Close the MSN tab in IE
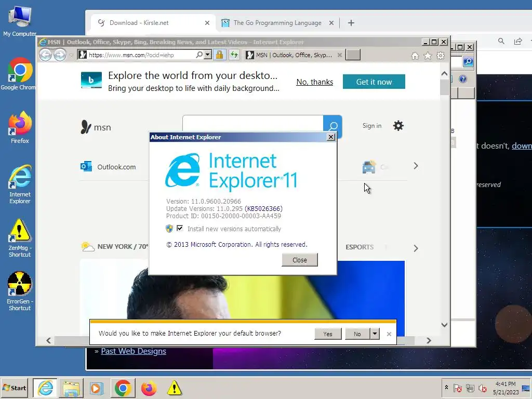Image resolution: width=532 pixels, height=399 pixels. point(340,55)
